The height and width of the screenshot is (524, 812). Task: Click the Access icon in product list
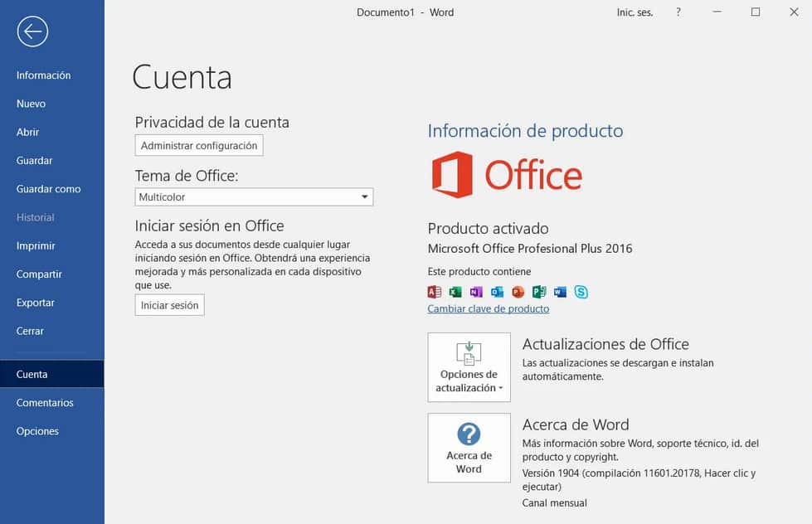434,292
